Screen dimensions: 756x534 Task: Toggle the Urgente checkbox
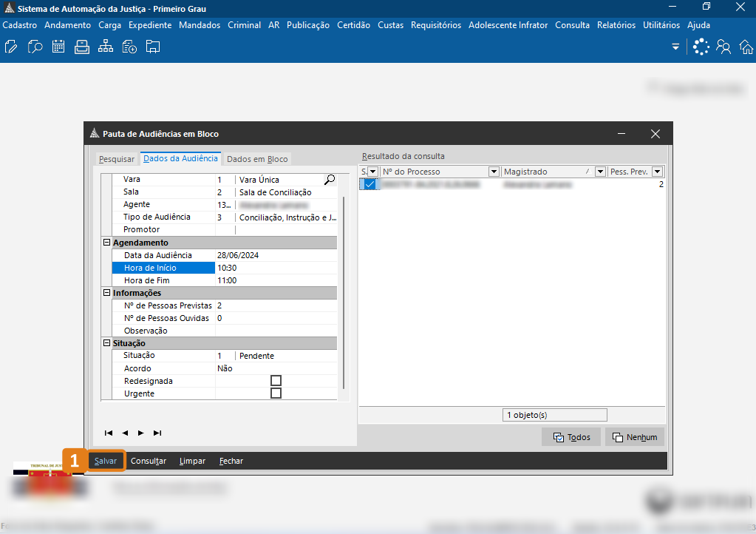276,393
